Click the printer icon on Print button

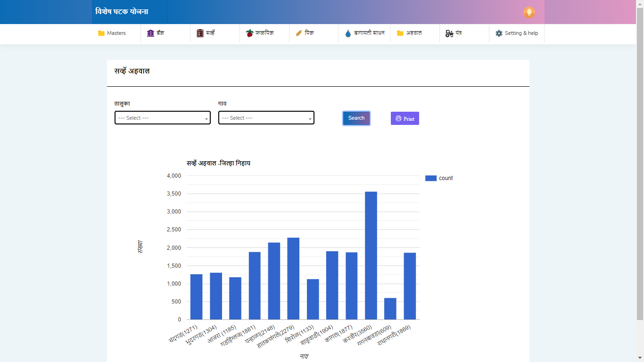pos(398,118)
